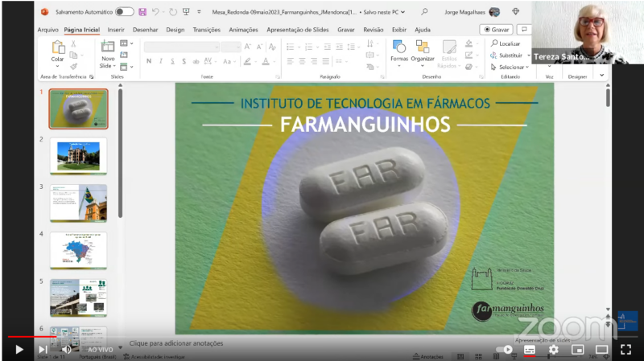
Task: Click the Gravar button
Action: tap(496, 30)
